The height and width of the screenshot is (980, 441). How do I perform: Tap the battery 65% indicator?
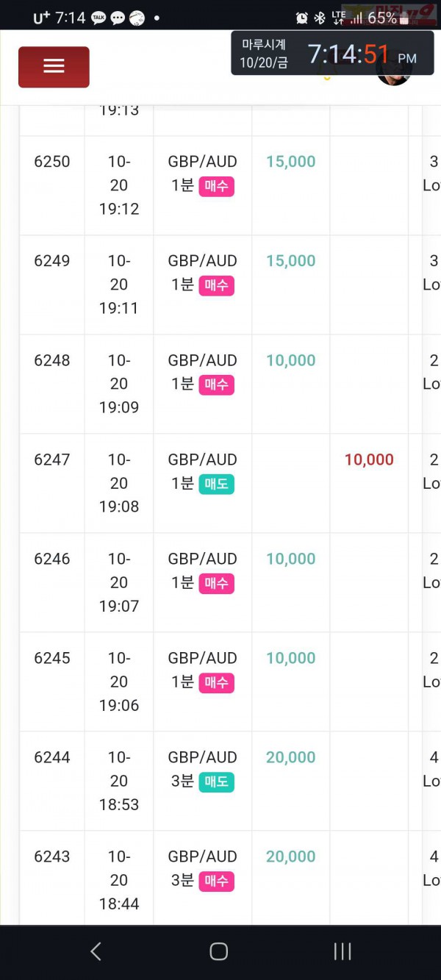(389, 18)
